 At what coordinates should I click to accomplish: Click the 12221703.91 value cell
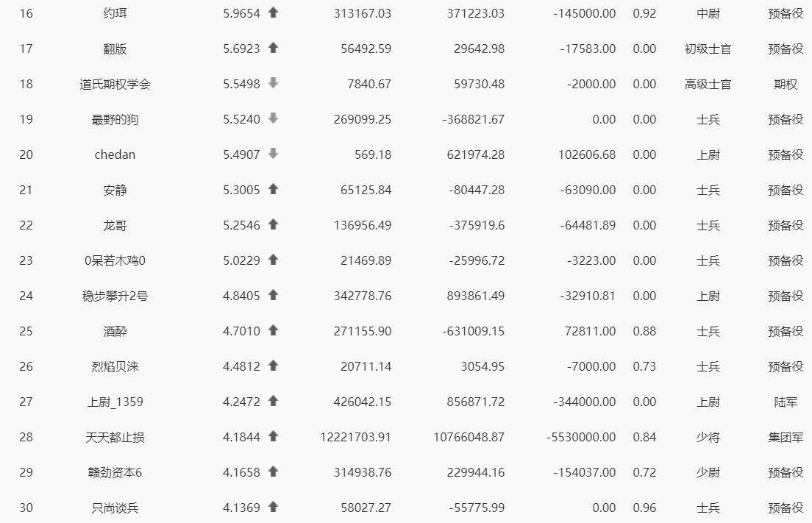coord(355,437)
